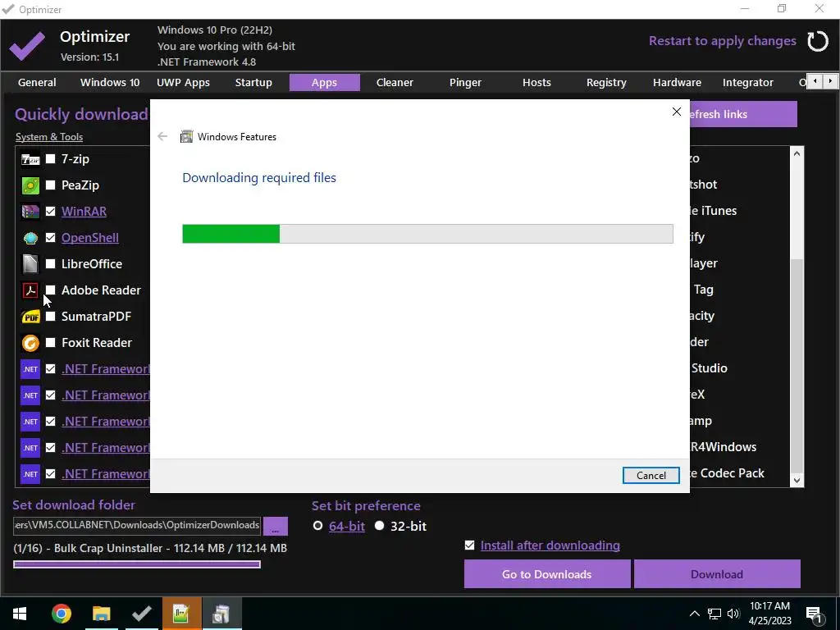Image resolution: width=840 pixels, height=630 pixels.
Task: Click the WinRAR app icon
Action: 30,212
